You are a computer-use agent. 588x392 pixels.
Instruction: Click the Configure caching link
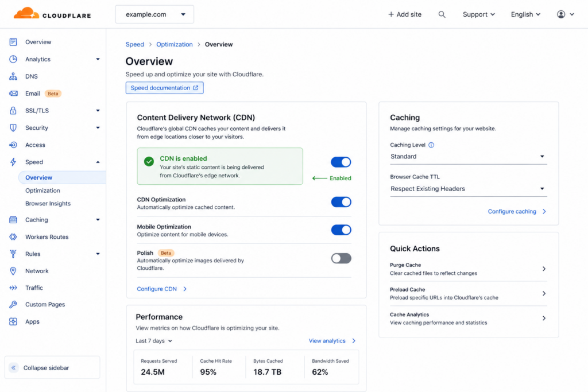pos(517,211)
